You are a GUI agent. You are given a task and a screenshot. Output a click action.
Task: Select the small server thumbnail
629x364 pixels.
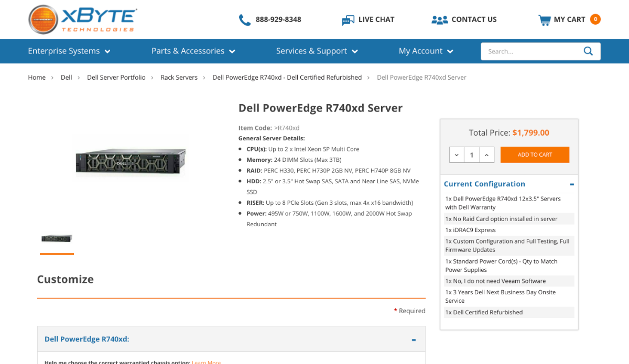[x=57, y=238]
